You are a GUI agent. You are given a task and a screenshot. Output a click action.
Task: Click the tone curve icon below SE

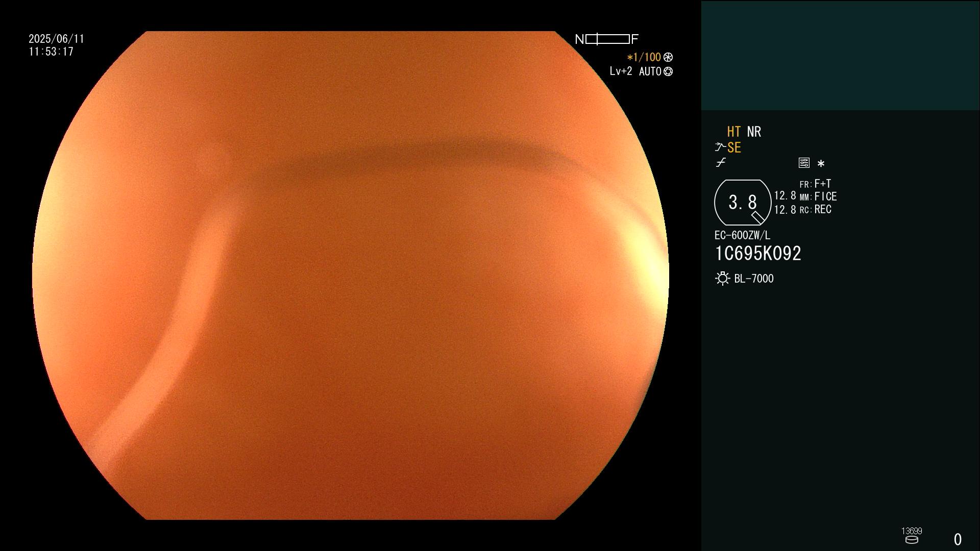721,163
